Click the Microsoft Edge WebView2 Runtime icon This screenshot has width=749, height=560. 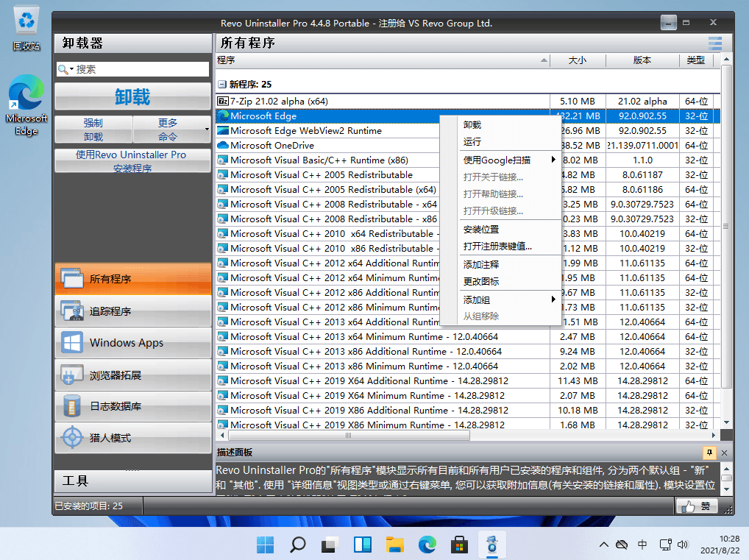coord(223,130)
